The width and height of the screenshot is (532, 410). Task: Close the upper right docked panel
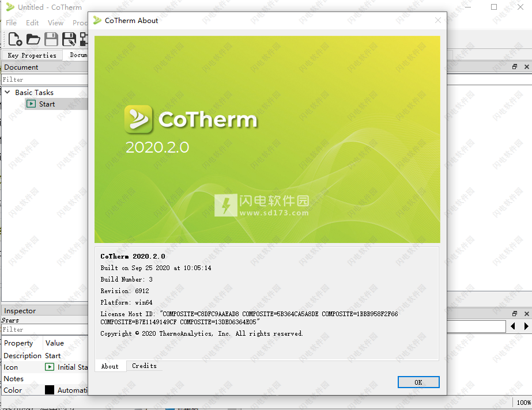click(x=527, y=67)
